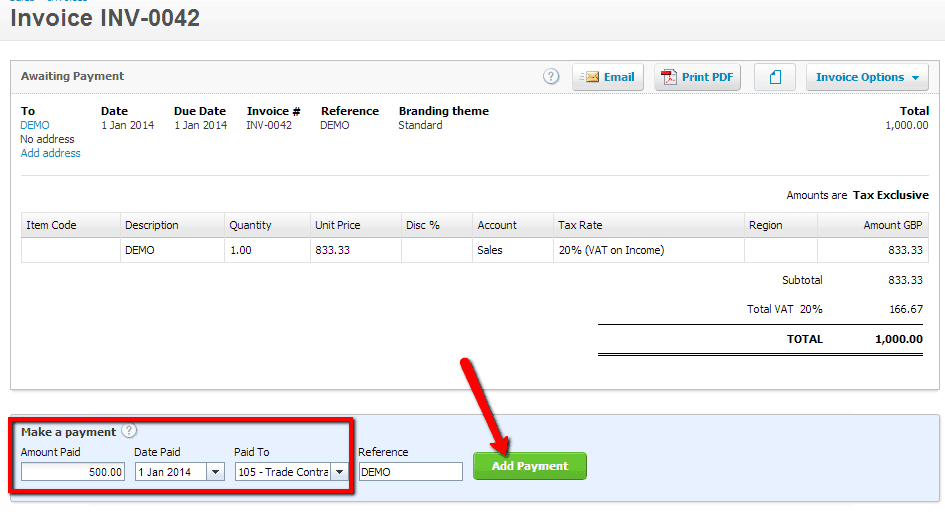
Task: Click the Amount Paid field showing 500.00
Action: [73, 472]
